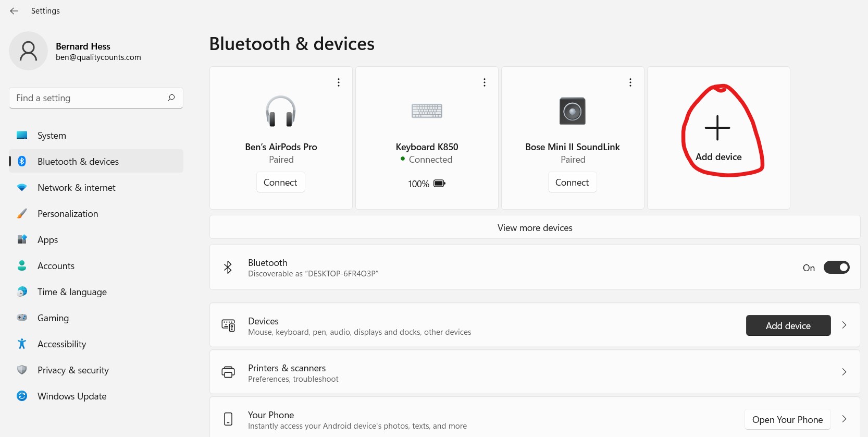Click the Apps sidebar icon

tap(22, 239)
